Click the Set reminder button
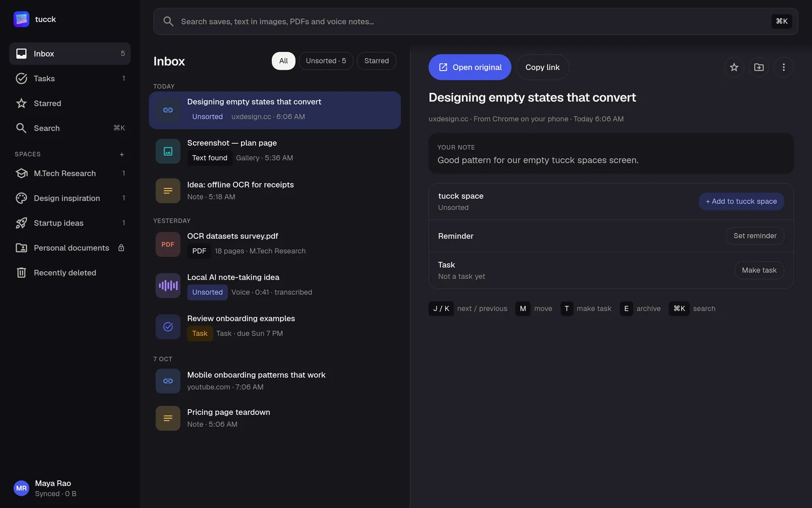This screenshot has width=812, height=508. [x=755, y=236]
